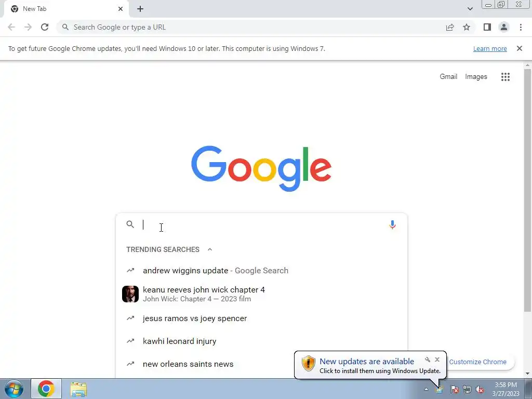Select 'jesus ramos vs joey spencer' suggestion
Viewport: 532px width, 399px height.
click(x=261, y=318)
